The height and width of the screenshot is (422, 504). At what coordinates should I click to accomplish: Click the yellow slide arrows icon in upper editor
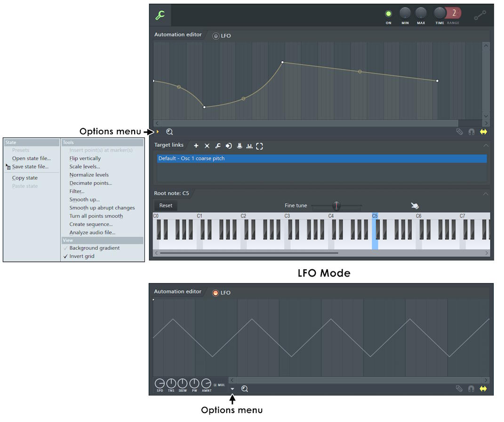(483, 132)
